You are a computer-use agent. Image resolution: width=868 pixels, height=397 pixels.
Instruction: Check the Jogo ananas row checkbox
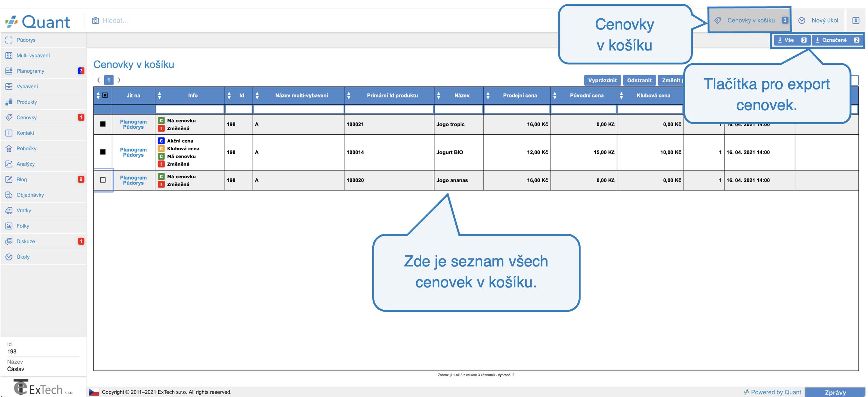point(103,180)
